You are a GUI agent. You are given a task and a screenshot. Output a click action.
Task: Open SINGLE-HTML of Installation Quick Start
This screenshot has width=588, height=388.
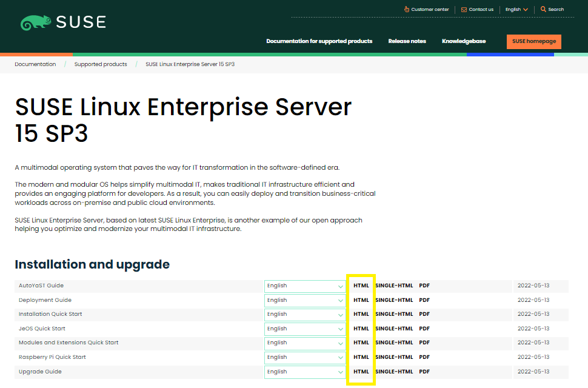point(394,314)
